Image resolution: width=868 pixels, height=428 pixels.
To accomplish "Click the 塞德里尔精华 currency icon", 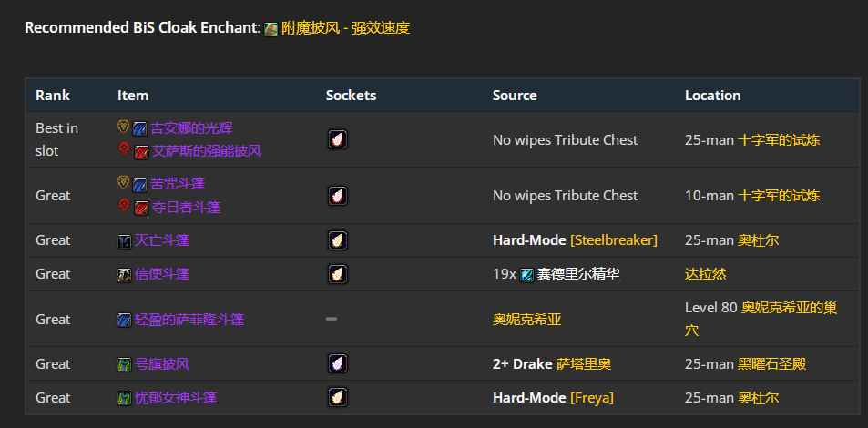I will click(x=527, y=274).
